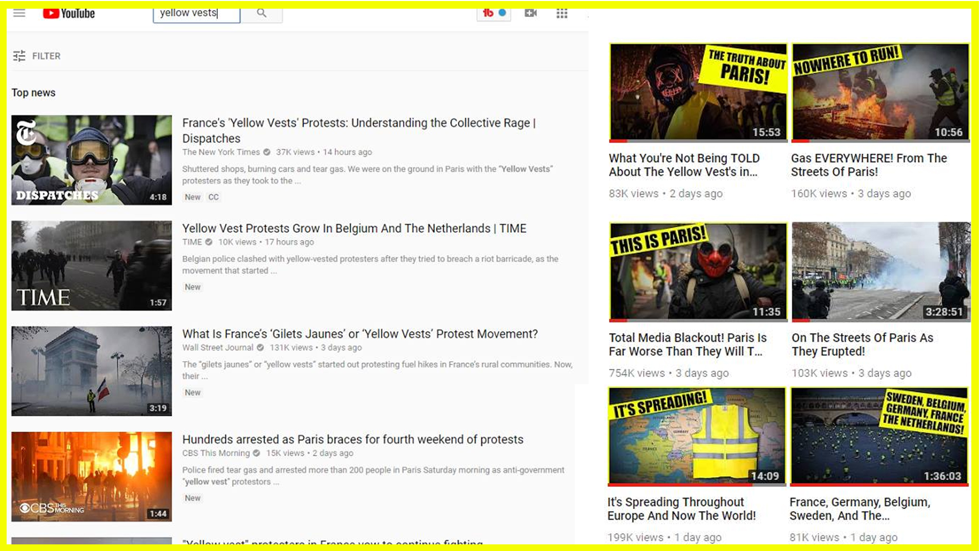Click the New badge under TIME video
980x551 pixels.
tap(192, 287)
